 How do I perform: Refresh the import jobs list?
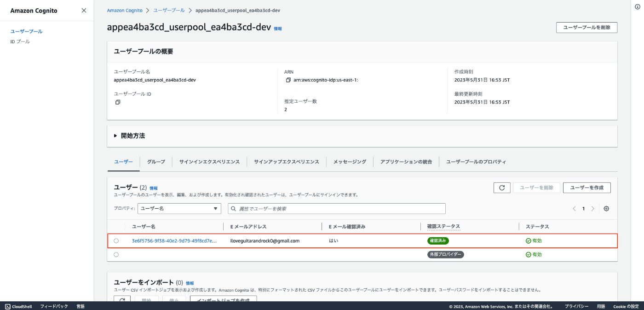[x=122, y=299]
